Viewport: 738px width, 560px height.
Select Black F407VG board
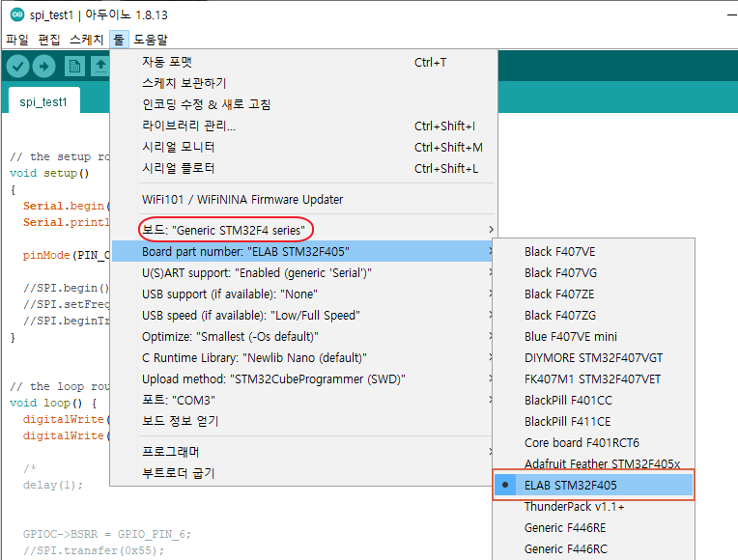(593, 273)
